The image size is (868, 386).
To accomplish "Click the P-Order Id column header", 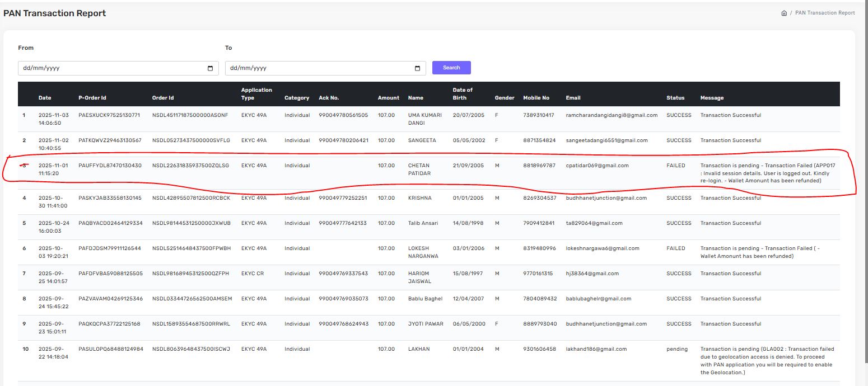I will (92, 98).
